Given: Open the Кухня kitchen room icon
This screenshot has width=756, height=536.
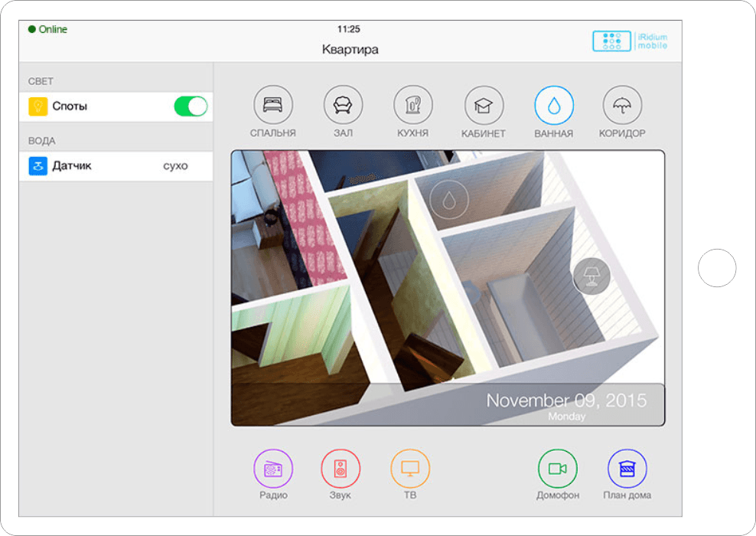Looking at the screenshot, I should tap(413, 106).
